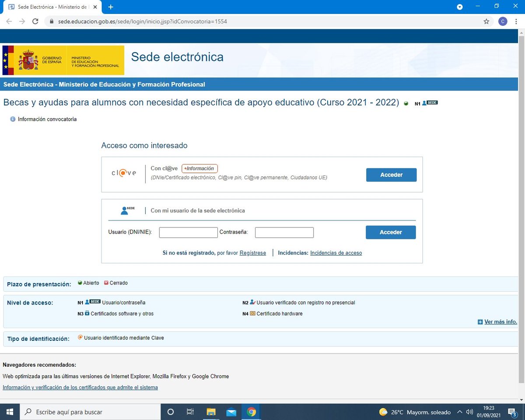The height and width of the screenshot is (420, 525).
Task: Click 'Usuario verificado con registro no presencial' text
Action: pyautogui.click(x=306, y=302)
